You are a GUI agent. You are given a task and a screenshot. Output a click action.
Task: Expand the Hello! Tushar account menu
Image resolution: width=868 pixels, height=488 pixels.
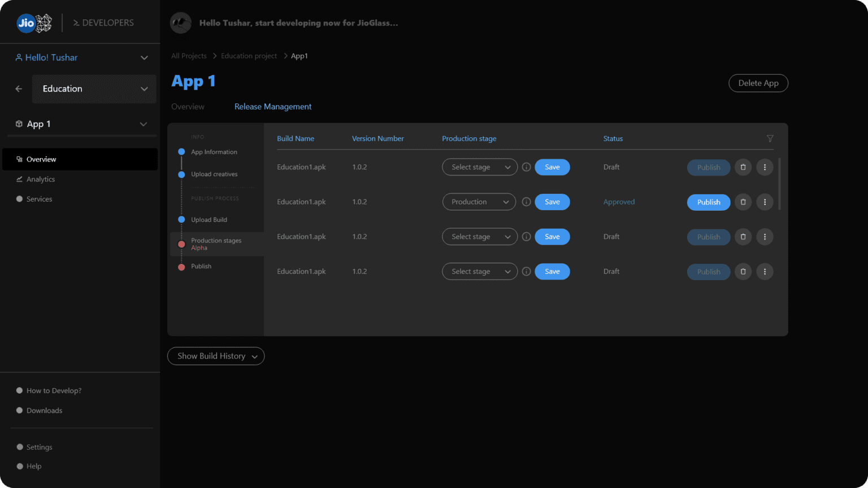[x=144, y=58]
